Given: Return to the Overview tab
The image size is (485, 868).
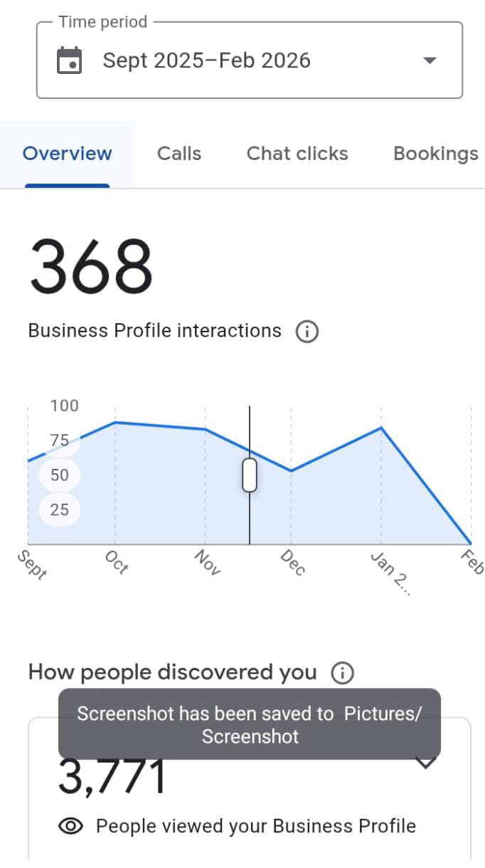Looking at the screenshot, I should tap(68, 153).
